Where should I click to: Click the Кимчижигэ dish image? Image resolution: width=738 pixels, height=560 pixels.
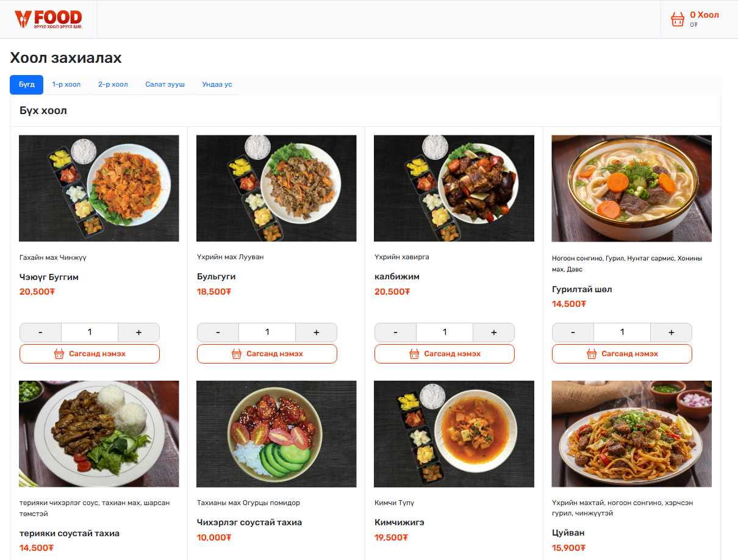pyautogui.click(x=454, y=434)
